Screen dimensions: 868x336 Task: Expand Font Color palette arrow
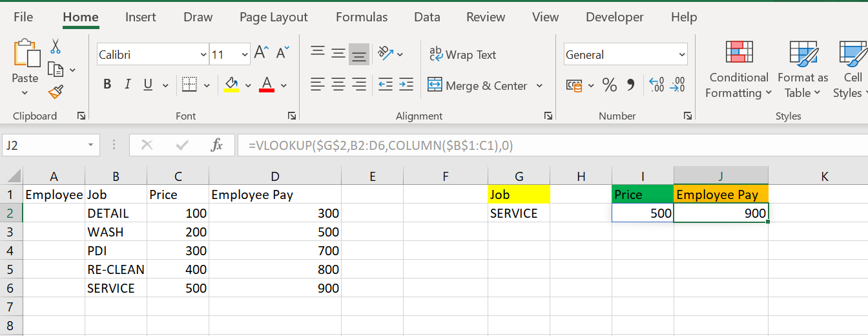(284, 85)
